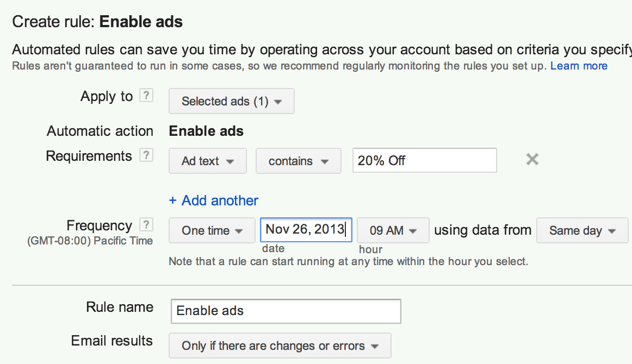Click the help icon beside Frequency
The image size is (632, 364).
tap(146, 224)
